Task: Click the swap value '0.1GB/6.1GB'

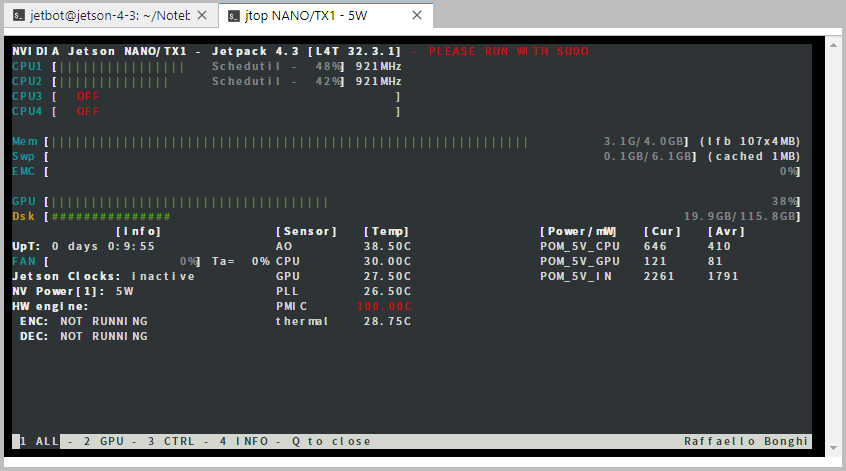Action: tap(647, 156)
